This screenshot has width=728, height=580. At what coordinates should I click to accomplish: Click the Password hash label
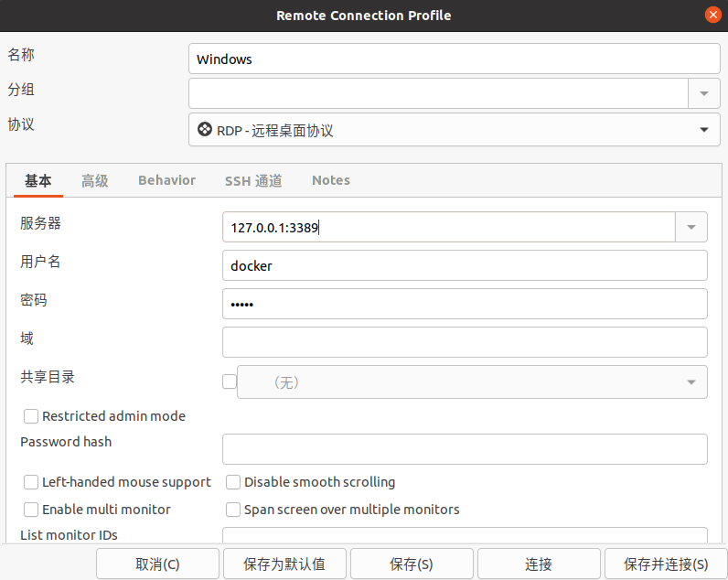pos(66,442)
